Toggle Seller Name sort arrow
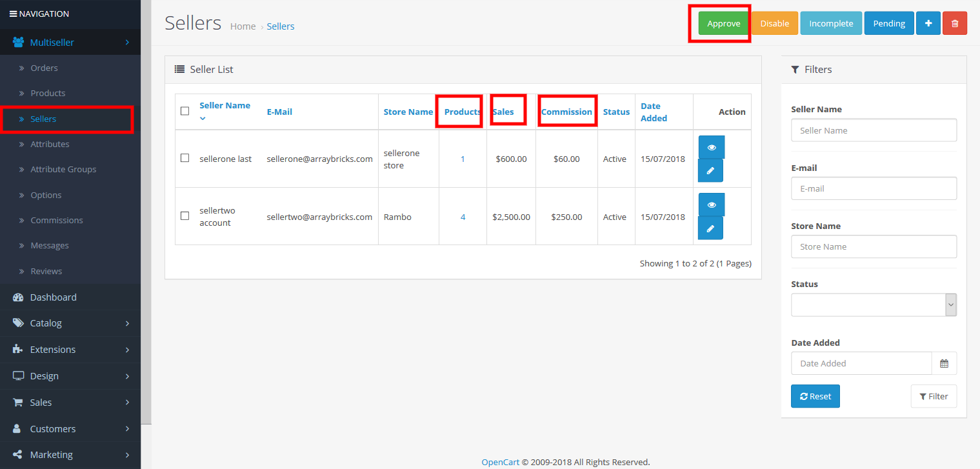This screenshot has width=980, height=469. point(203,119)
